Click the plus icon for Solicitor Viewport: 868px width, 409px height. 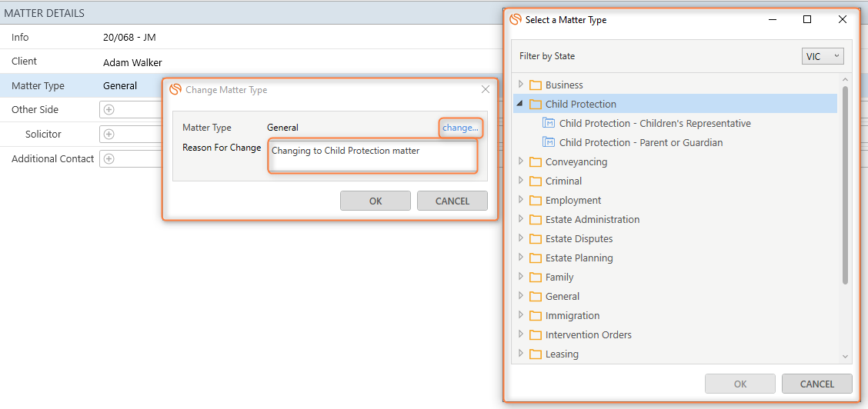pyautogui.click(x=108, y=135)
